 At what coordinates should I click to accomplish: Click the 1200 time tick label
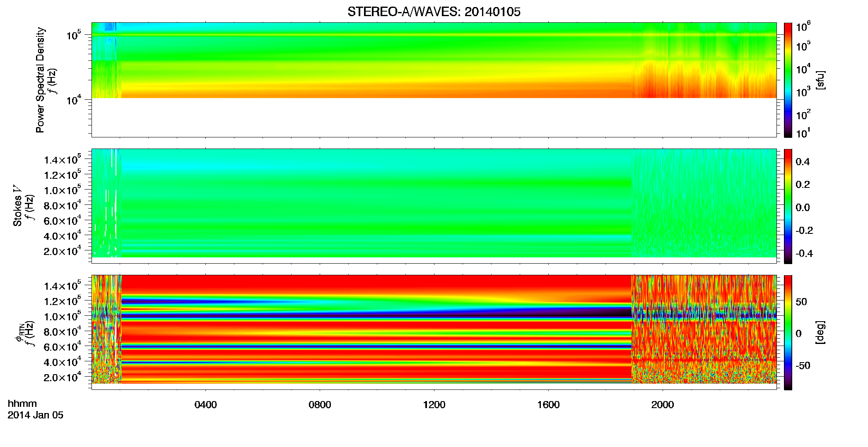(434, 405)
